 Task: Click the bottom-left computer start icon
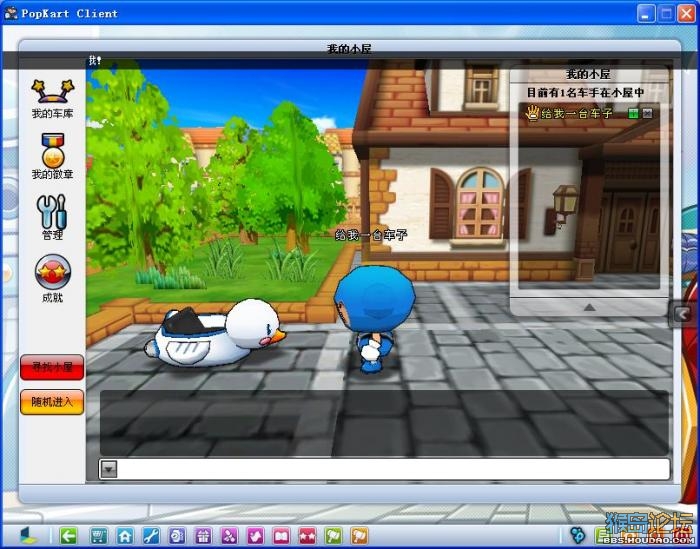29,535
